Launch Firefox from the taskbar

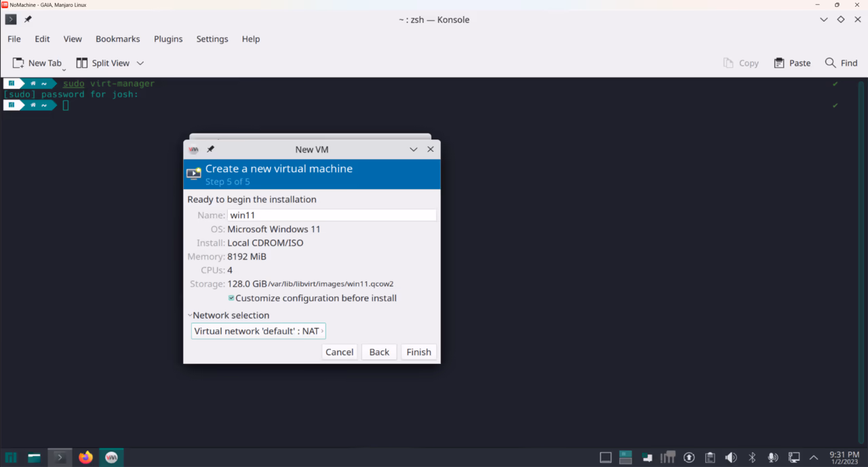point(85,457)
